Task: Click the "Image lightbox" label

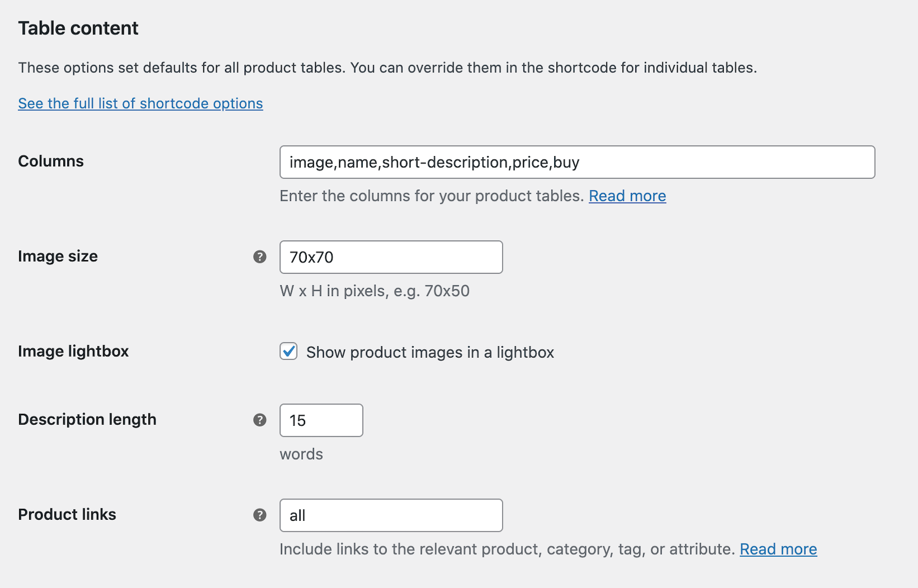Action: tap(73, 351)
